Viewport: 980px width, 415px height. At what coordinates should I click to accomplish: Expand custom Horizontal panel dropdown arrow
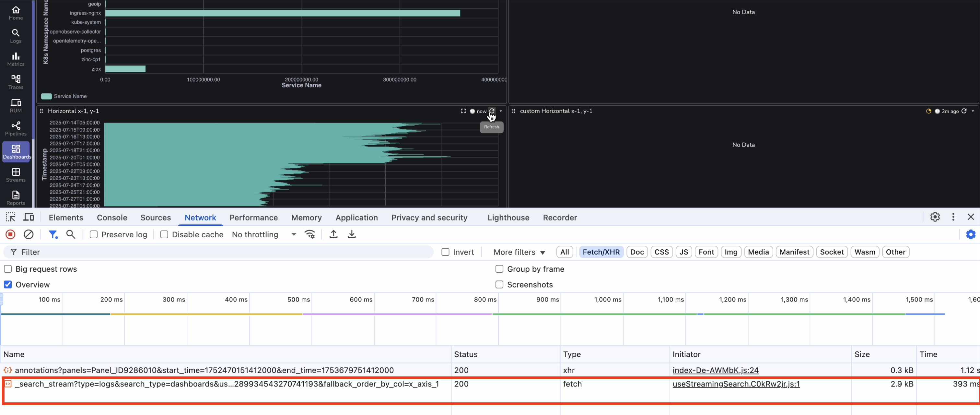[973, 111]
